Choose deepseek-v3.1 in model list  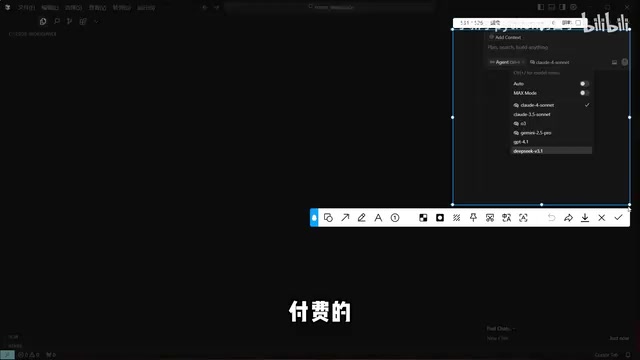[551, 151]
